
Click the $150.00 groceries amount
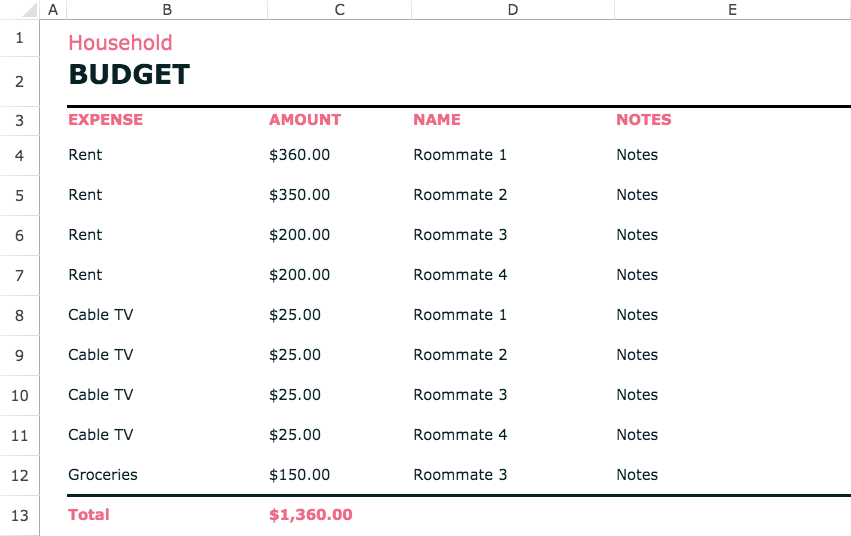[x=300, y=475]
